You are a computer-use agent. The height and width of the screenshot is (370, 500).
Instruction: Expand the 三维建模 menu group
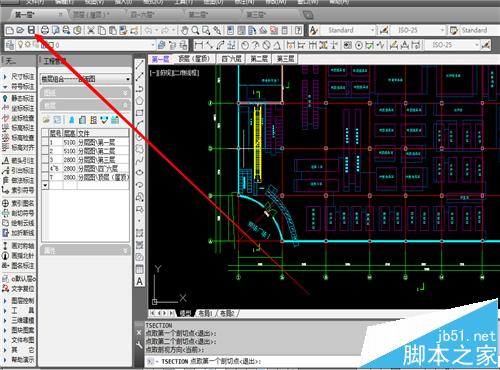(x=19, y=320)
